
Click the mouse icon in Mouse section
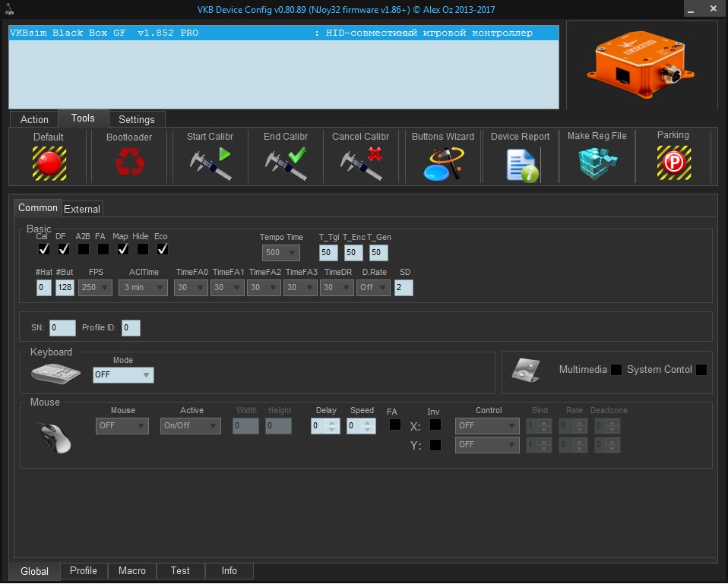pos(55,437)
